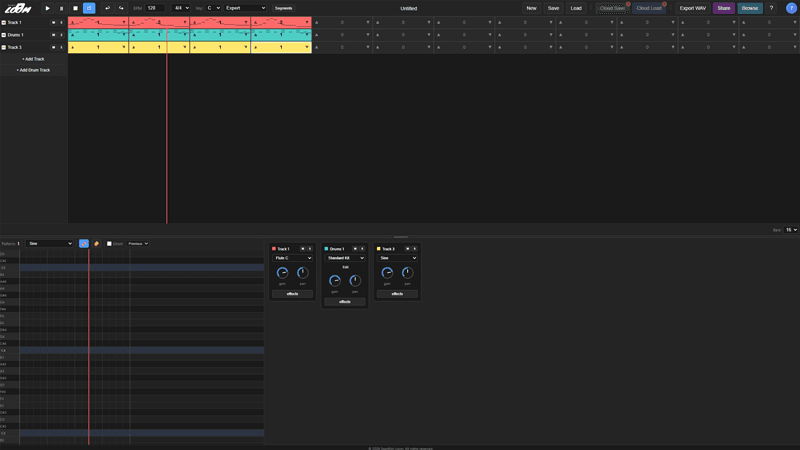Click the Untitled project title

click(409, 8)
